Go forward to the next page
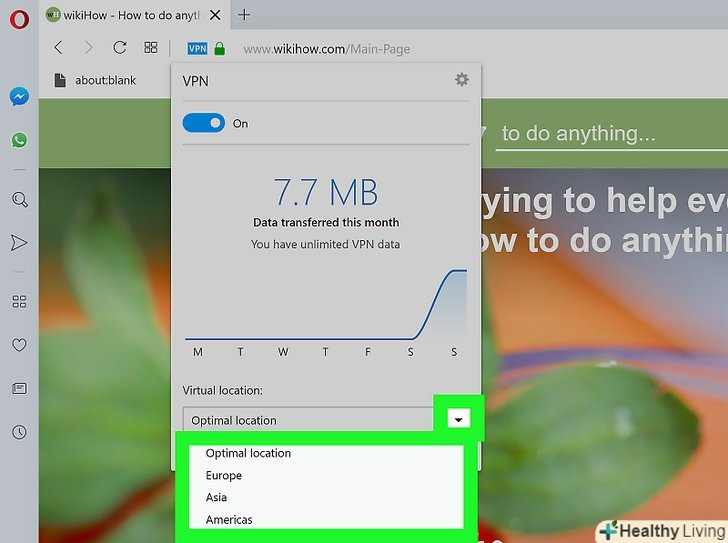Screen dimensions: 728x543 pos(88,47)
